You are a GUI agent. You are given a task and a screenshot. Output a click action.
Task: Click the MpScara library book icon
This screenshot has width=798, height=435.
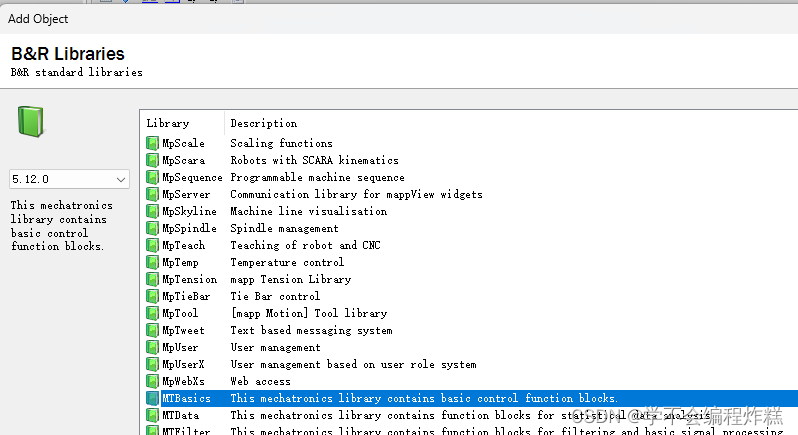point(152,160)
